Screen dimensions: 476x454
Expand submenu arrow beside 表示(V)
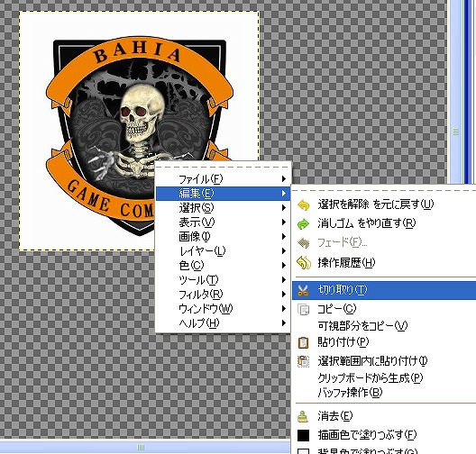(284, 222)
